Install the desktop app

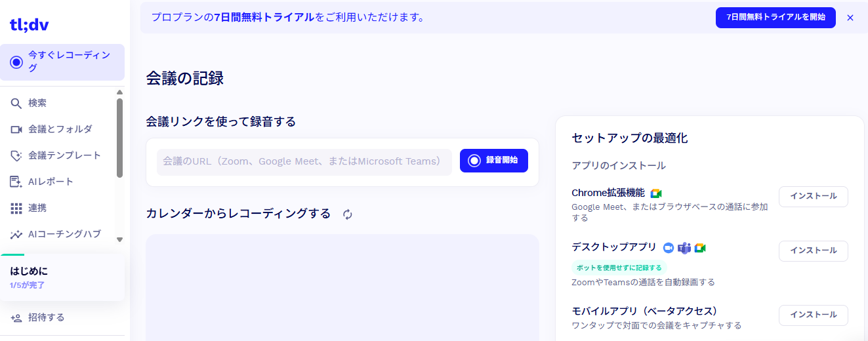814,251
